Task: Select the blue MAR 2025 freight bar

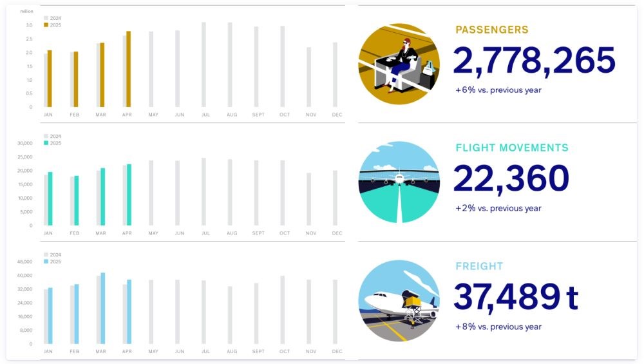Action: (102, 308)
